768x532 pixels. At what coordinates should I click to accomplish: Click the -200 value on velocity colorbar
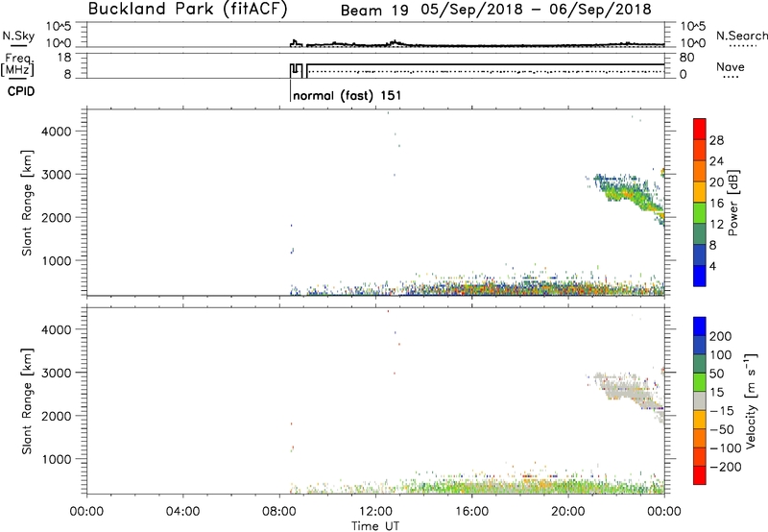pos(725,467)
